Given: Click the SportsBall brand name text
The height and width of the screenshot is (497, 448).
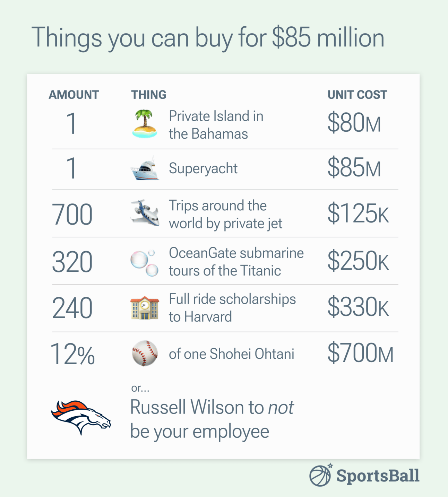Looking at the screenshot, I should click(x=378, y=476).
